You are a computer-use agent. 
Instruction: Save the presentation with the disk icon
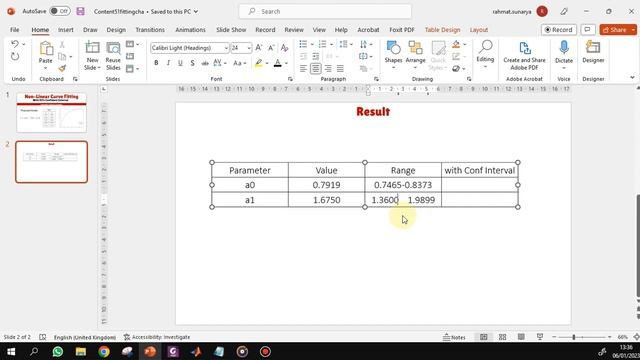tap(80, 11)
